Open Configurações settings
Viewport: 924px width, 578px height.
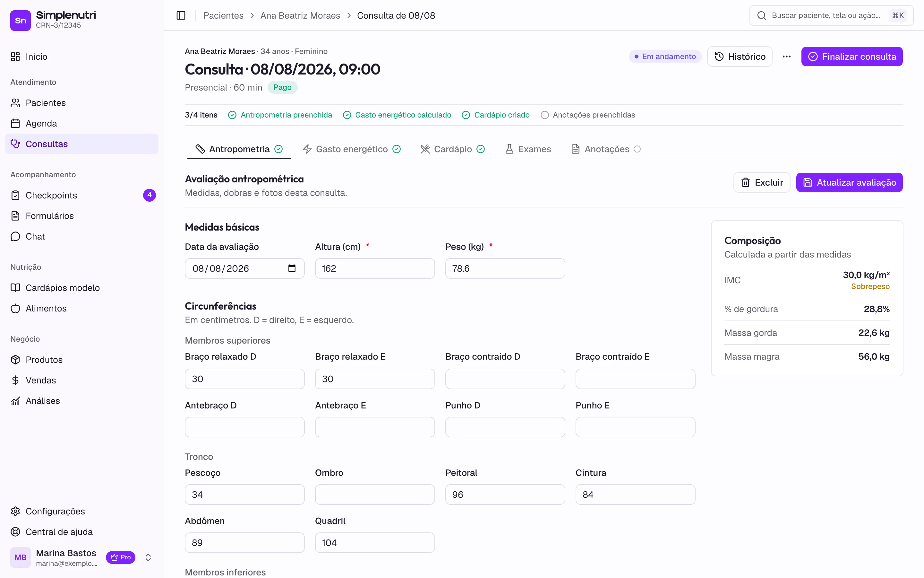click(x=82, y=512)
